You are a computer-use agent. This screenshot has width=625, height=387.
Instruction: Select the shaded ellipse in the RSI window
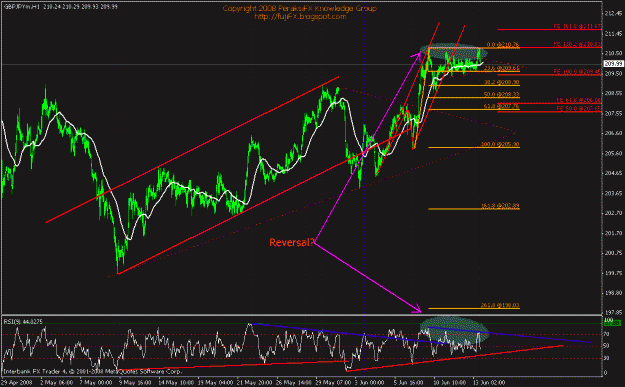point(454,330)
